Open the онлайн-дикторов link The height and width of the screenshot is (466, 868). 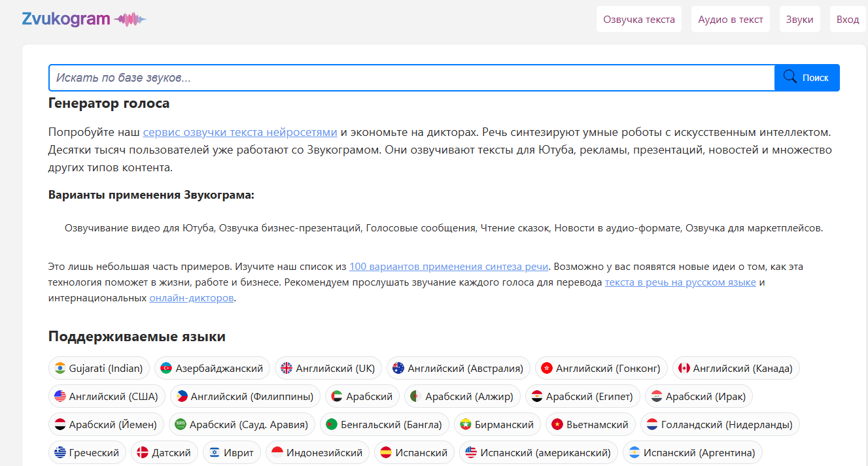coord(192,297)
